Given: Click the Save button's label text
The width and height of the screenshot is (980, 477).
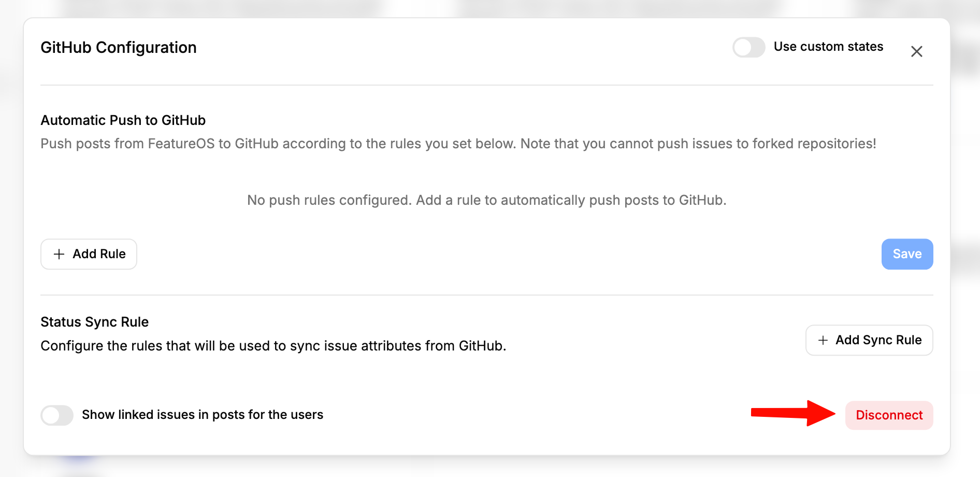Looking at the screenshot, I should (x=907, y=254).
